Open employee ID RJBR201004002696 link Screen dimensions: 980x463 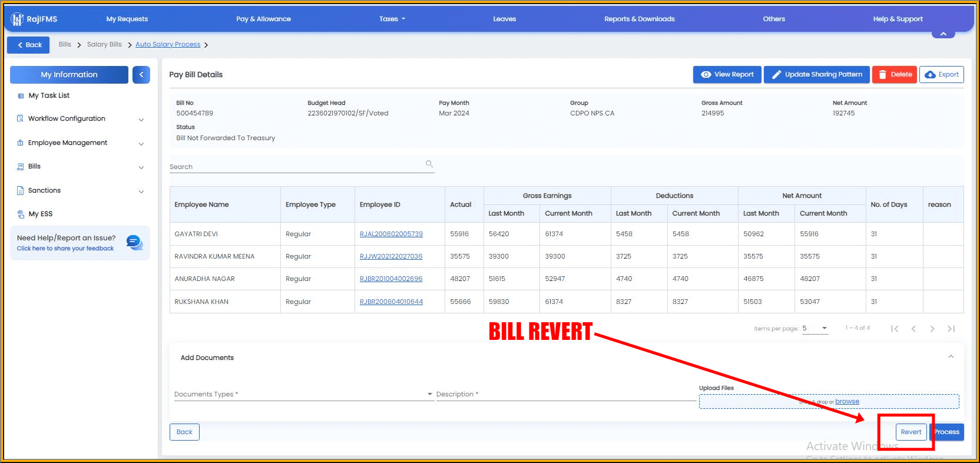391,279
